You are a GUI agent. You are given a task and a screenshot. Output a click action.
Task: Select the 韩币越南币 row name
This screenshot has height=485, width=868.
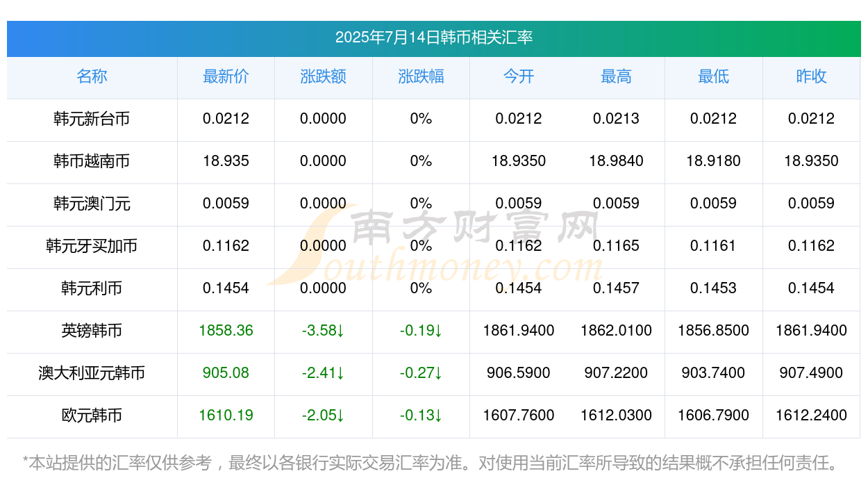92,161
